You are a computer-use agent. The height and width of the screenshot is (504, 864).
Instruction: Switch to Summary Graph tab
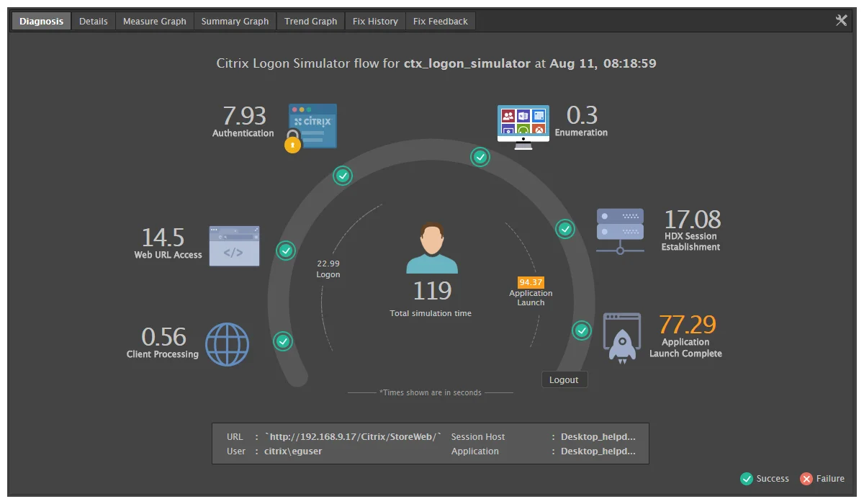point(235,21)
